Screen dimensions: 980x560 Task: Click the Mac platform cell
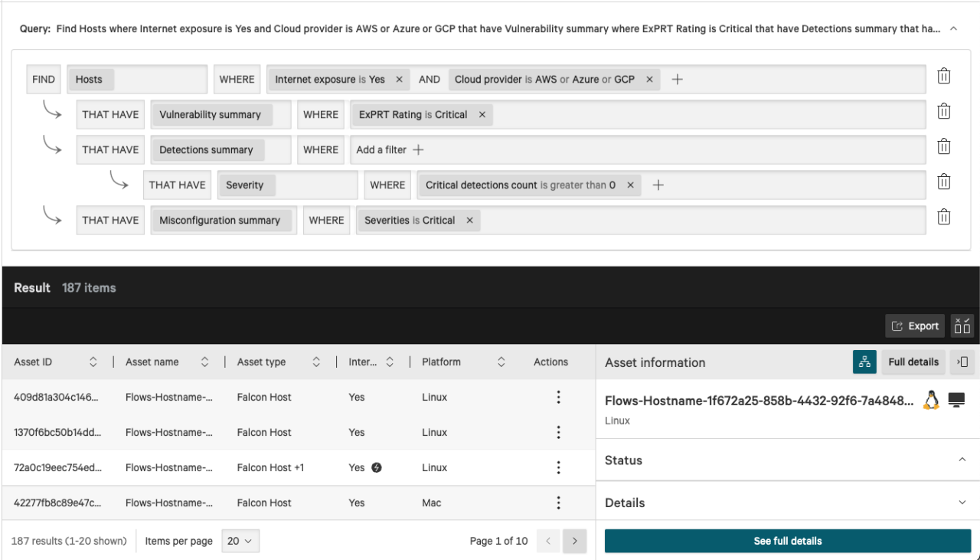[432, 503]
